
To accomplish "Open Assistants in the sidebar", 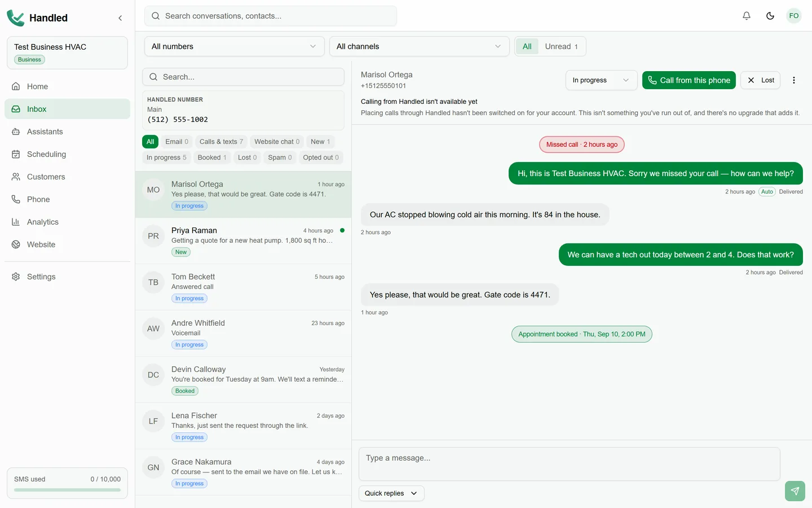I will (x=67, y=132).
